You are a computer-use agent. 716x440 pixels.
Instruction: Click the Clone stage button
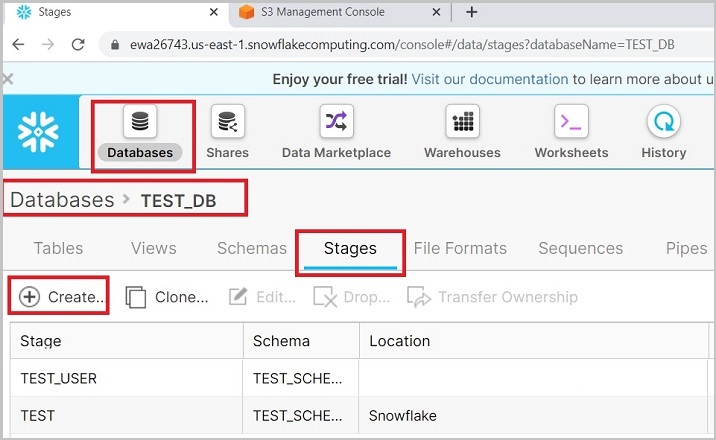pos(167,297)
